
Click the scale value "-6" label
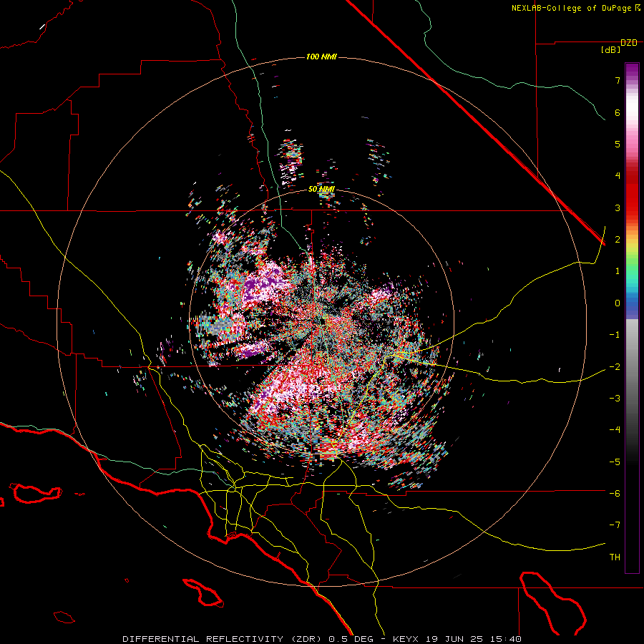point(615,494)
